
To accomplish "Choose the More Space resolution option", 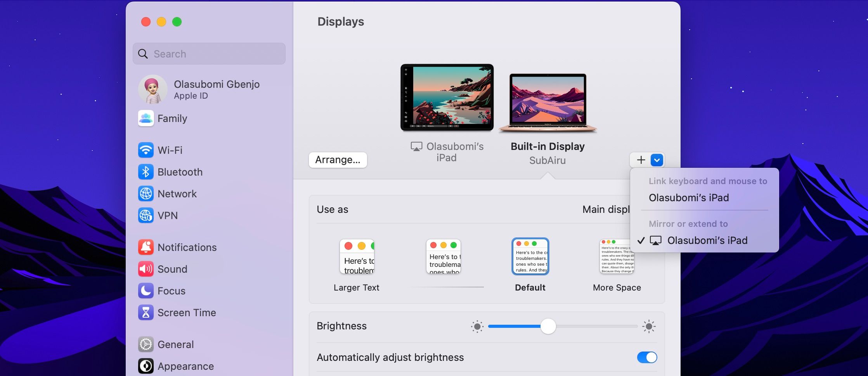I will coord(617,257).
